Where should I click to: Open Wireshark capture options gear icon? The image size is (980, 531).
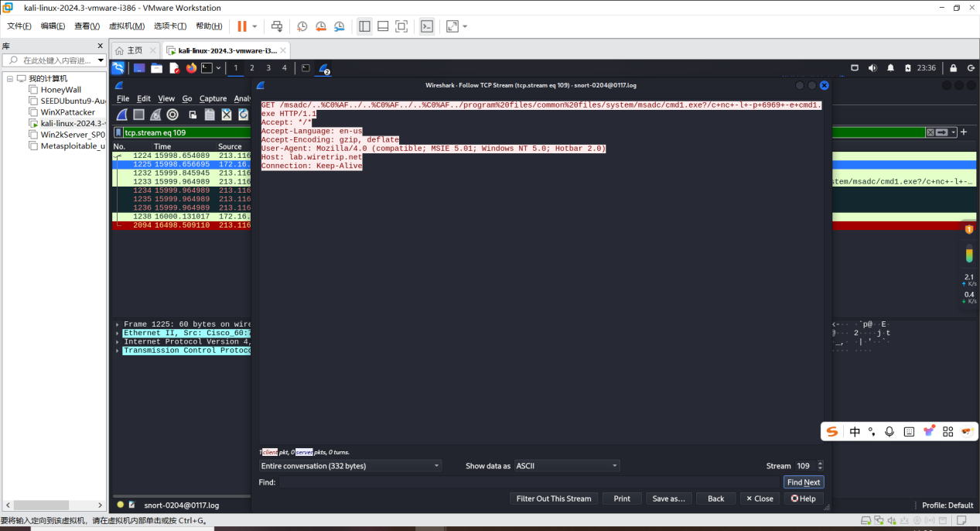(x=172, y=115)
